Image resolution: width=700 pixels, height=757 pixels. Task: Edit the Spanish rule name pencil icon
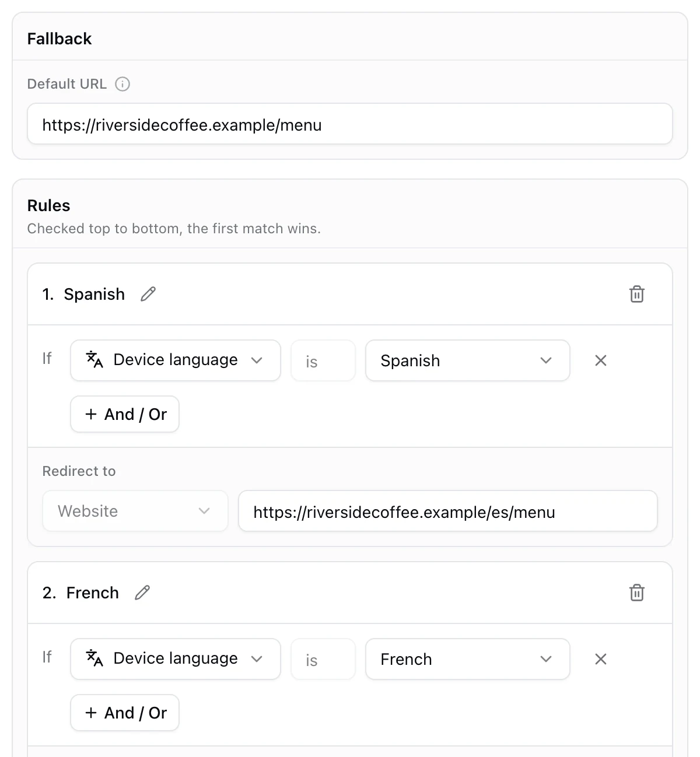pyautogui.click(x=148, y=294)
